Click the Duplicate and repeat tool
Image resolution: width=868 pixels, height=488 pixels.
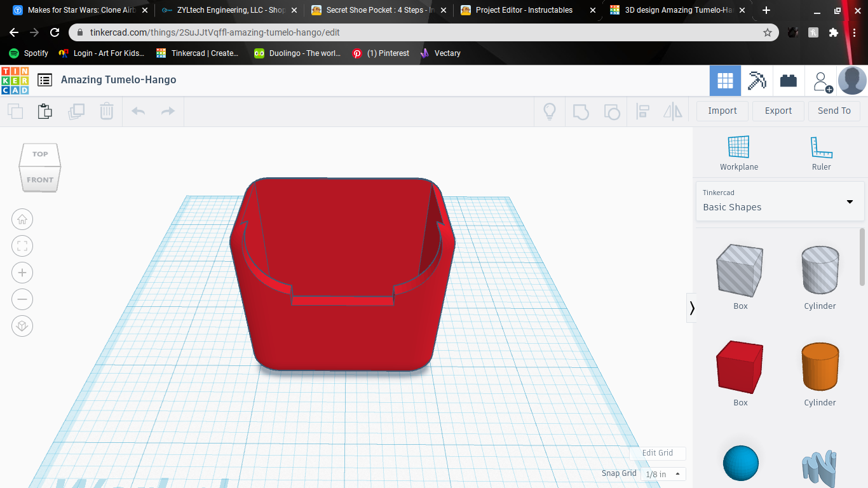pyautogui.click(x=76, y=111)
